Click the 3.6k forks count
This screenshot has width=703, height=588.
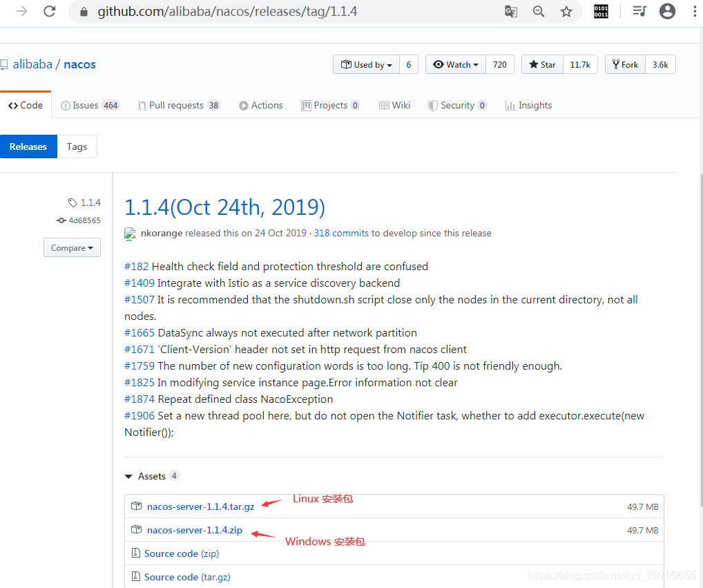click(660, 64)
